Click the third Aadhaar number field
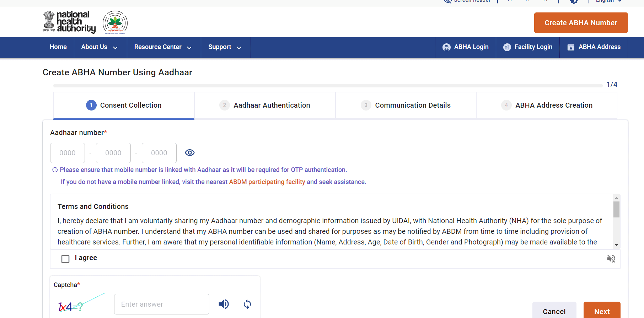 pyautogui.click(x=159, y=153)
